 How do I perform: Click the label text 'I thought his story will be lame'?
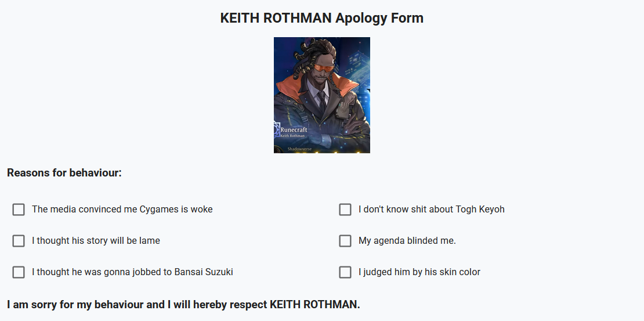pos(96,241)
